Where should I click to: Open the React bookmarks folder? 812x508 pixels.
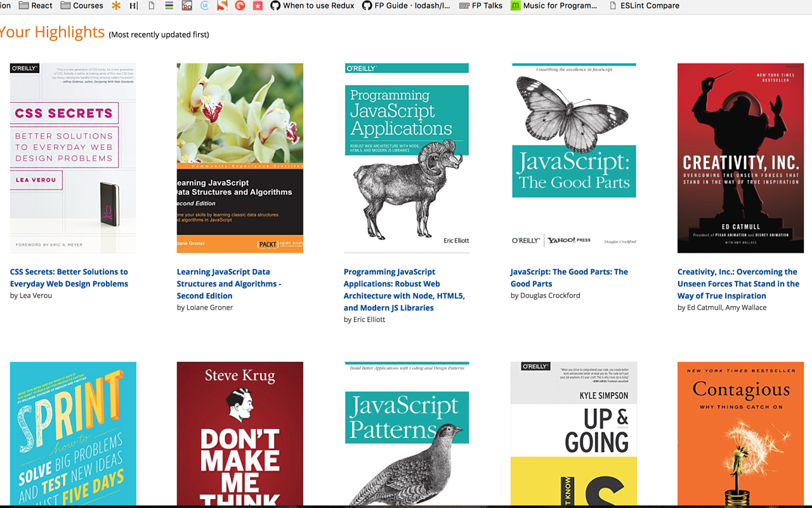click(x=36, y=6)
